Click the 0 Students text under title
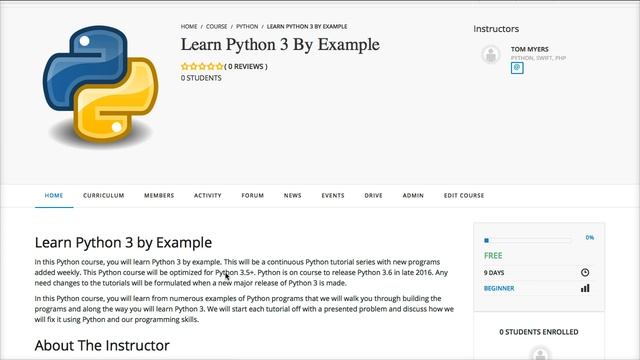 (201, 78)
